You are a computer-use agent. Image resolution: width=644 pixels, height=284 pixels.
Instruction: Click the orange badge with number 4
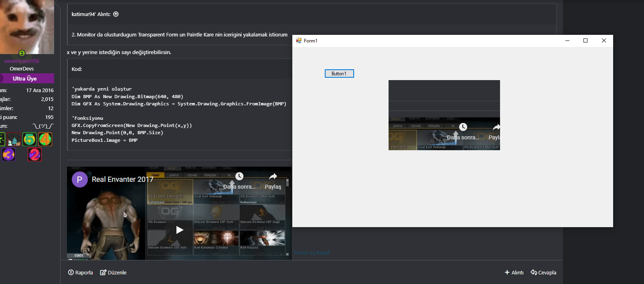coord(45,139)
